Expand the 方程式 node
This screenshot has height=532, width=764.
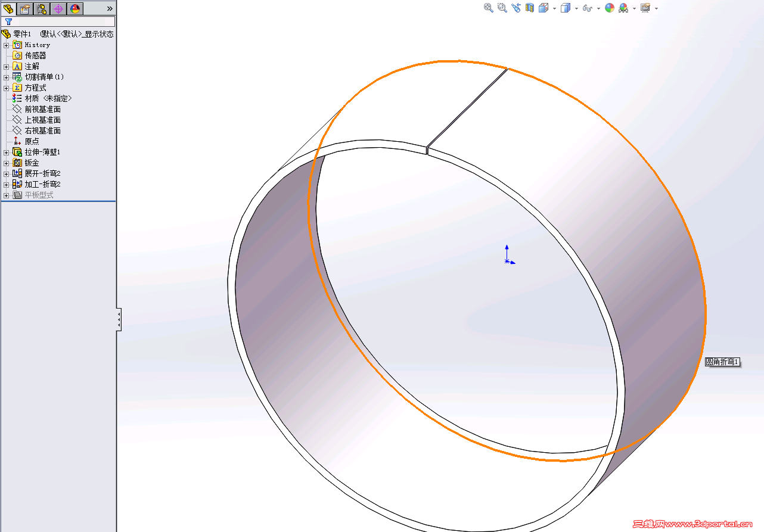pos(7,88)
